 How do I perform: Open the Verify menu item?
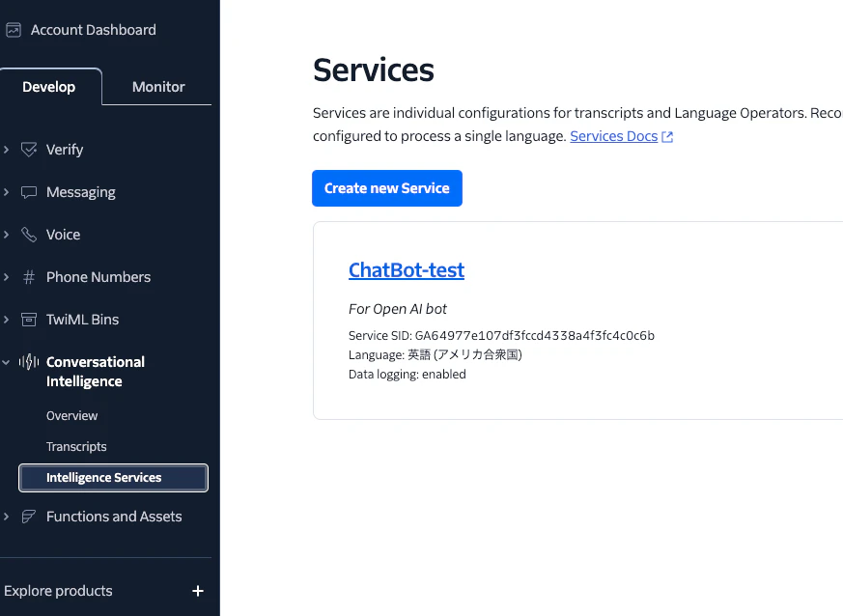tap(65, 150)
